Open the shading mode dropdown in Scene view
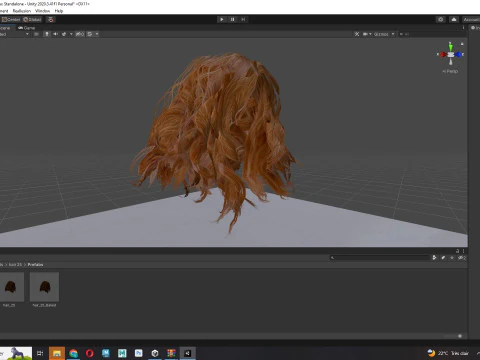The image size is (480, 360). pos(14,34)
